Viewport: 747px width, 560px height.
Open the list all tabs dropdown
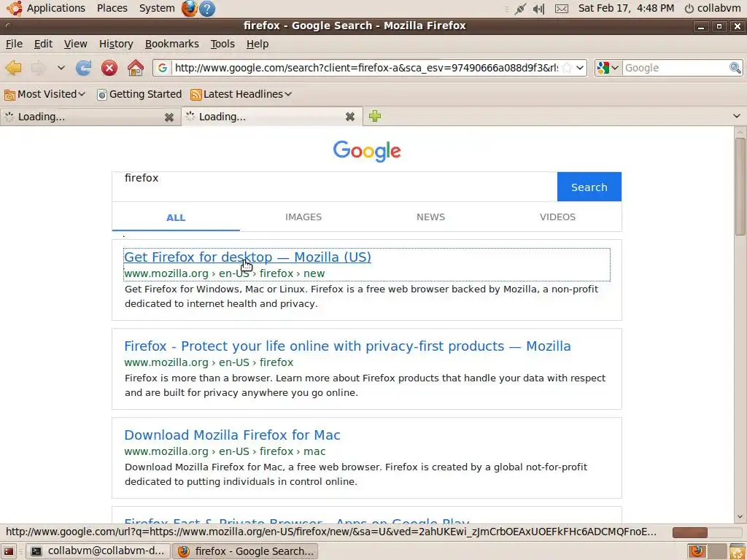click(737, 116)
